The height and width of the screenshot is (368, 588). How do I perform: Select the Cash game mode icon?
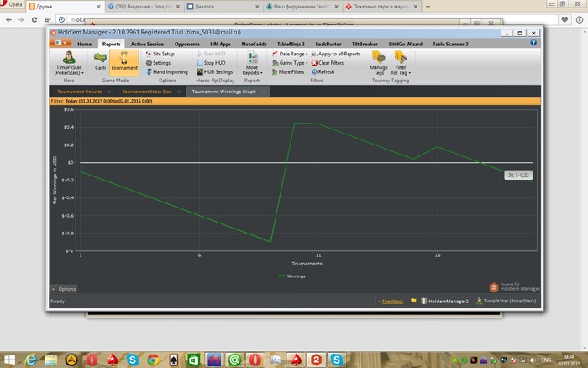(100, 62)
